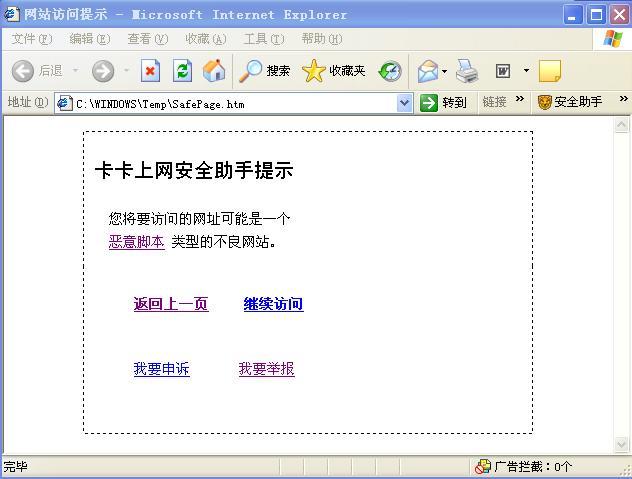Click the 安全助手 shield toolbar button
Screen dimensions: 632x479
(570, 102)
